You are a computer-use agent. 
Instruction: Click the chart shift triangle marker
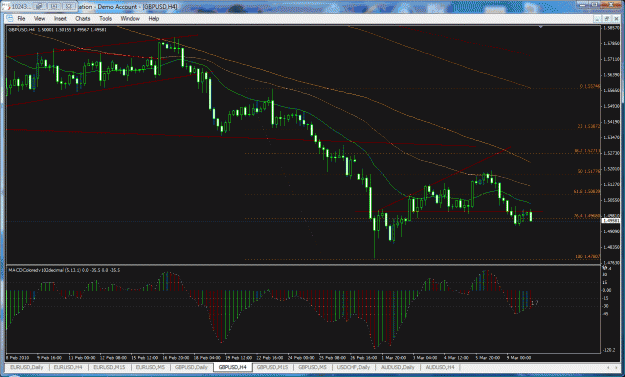(x=540, y=27)
